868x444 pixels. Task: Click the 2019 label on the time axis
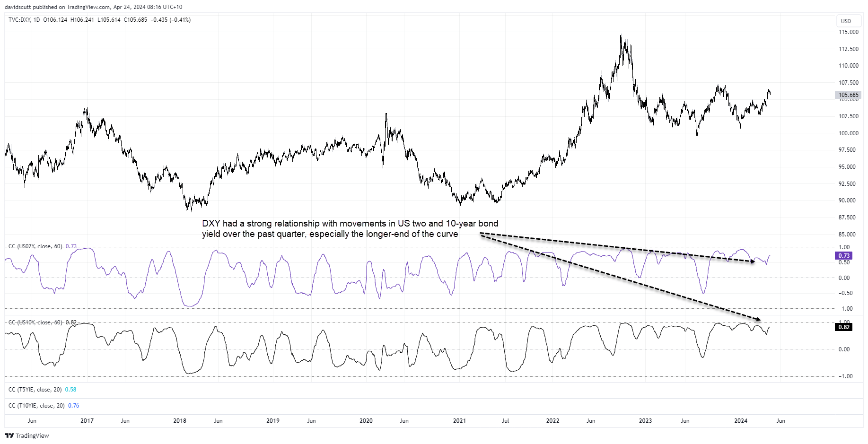(273, 421)
